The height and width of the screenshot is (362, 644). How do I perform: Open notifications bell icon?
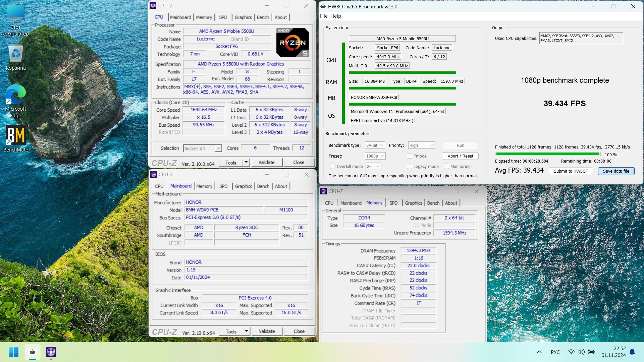click(x=632, y=352)
